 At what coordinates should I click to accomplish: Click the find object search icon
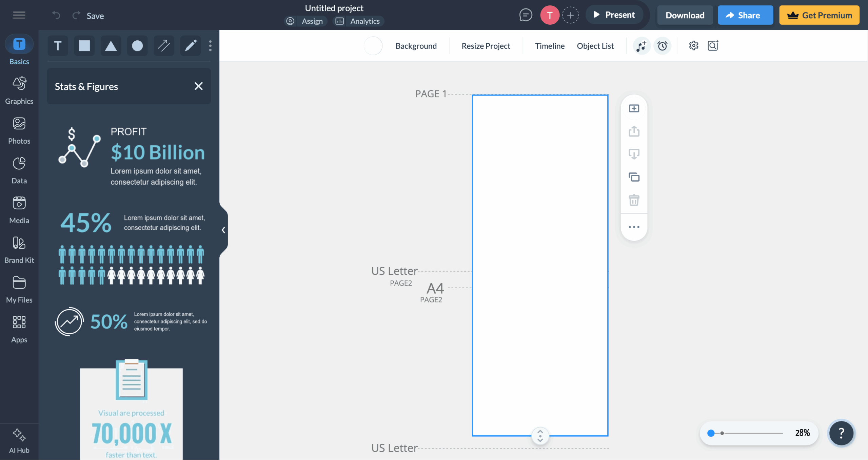[713, 45]
